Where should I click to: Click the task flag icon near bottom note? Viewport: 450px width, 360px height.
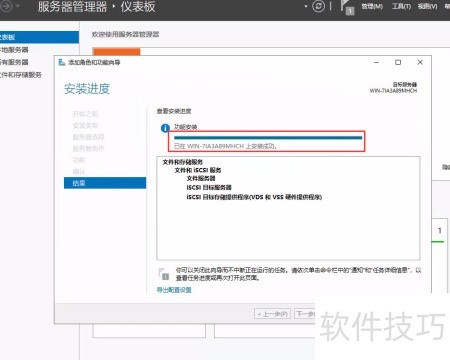164,274
